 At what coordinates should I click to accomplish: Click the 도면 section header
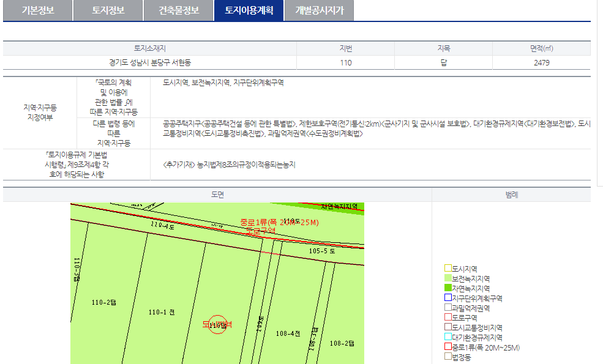[x=217, y=195]
